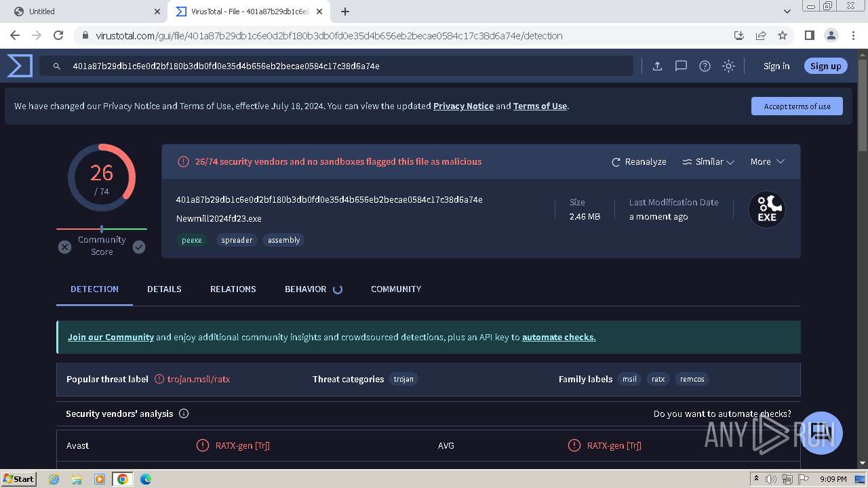Open the taskbar file explorer folder
This screenshot has width=868, height=488.
pyautogui.click(x=77, y=479)
